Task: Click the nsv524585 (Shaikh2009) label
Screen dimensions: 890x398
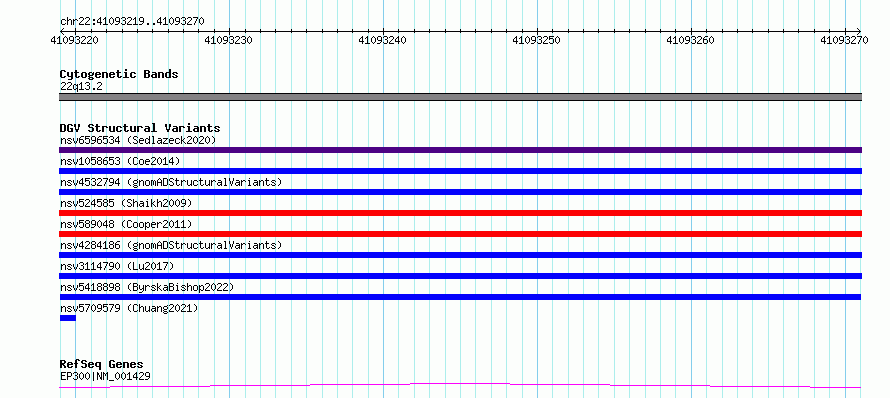Action: click(x=126, y=203)
